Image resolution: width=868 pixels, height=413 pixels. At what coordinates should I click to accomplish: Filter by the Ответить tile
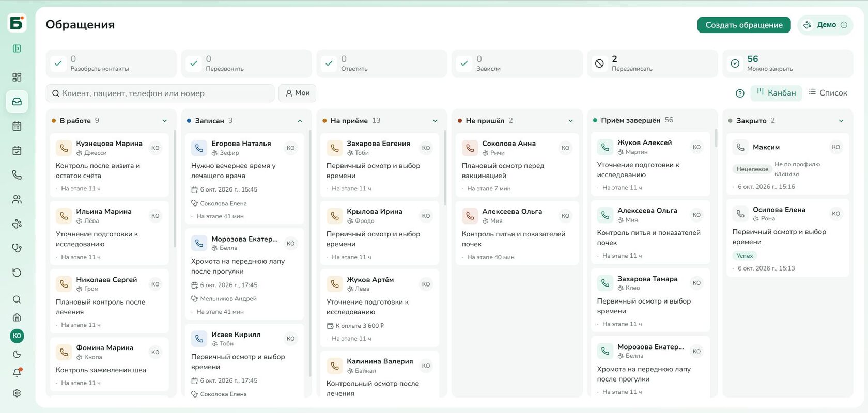tap(382, 63)
